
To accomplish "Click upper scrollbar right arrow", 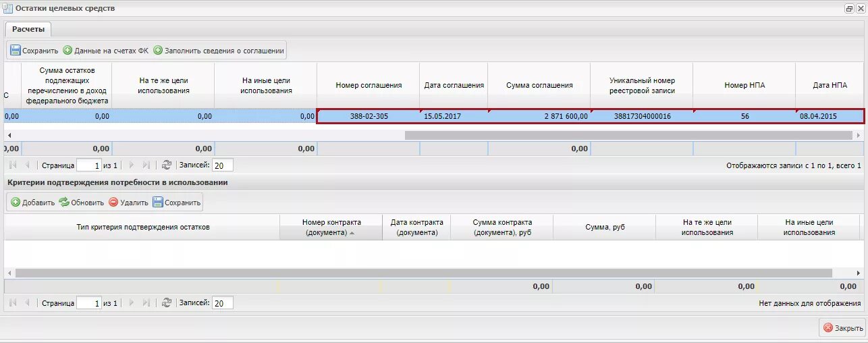I will pyautogui.click(x=859, y=135).
